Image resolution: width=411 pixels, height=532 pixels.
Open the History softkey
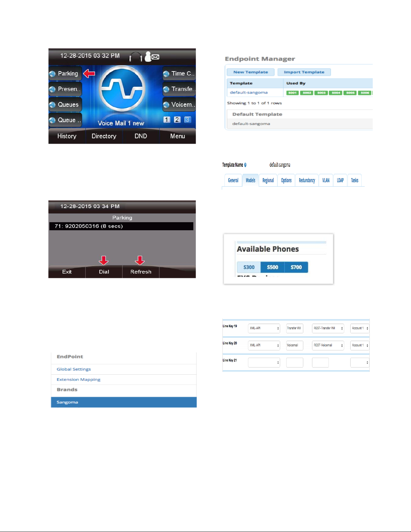(x=67, y=136)
